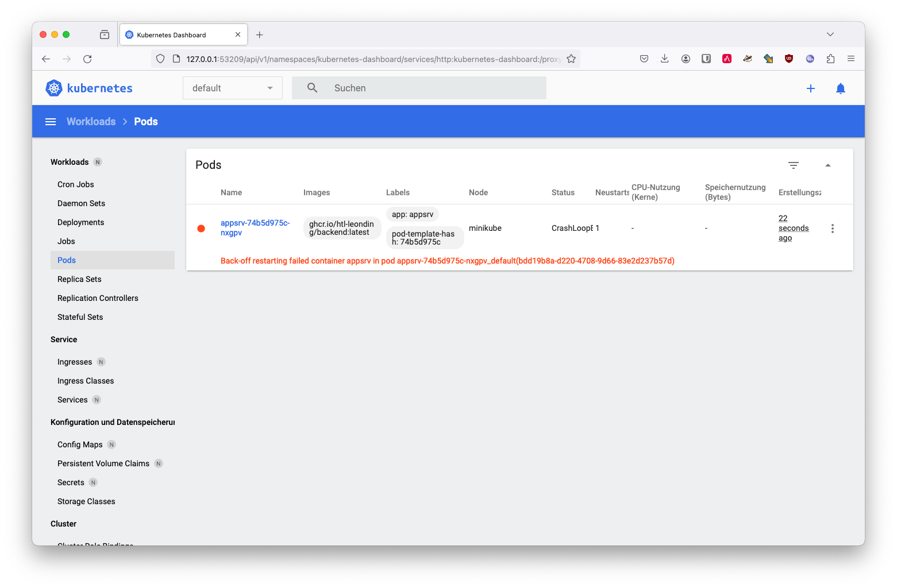Click the Cluster sidebar heading
The width and height of the screenshot is (897, 588).
click(63, 524)
